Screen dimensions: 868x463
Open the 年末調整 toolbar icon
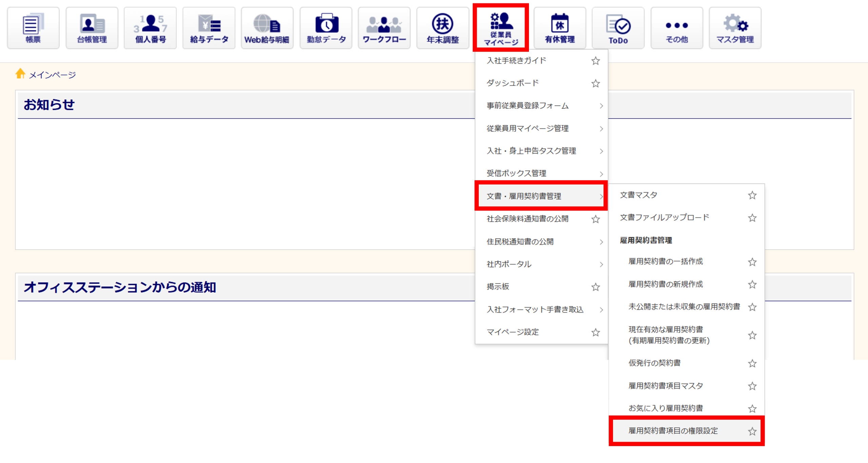(x=443, y=28)
